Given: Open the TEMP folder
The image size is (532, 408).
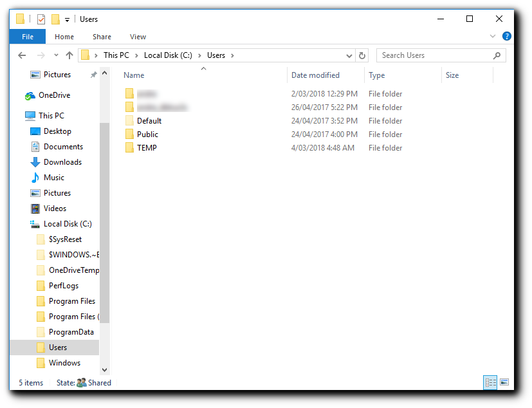Looking at the screenshot, I should point(145,147).
